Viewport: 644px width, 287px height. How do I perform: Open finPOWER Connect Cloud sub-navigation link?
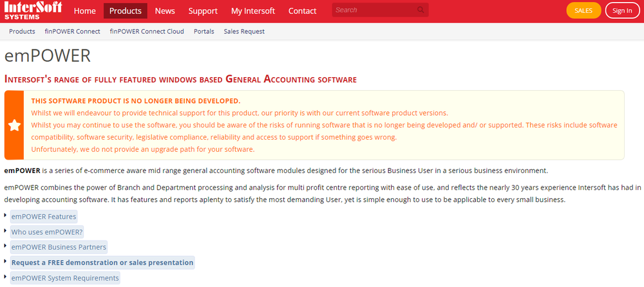147,31
